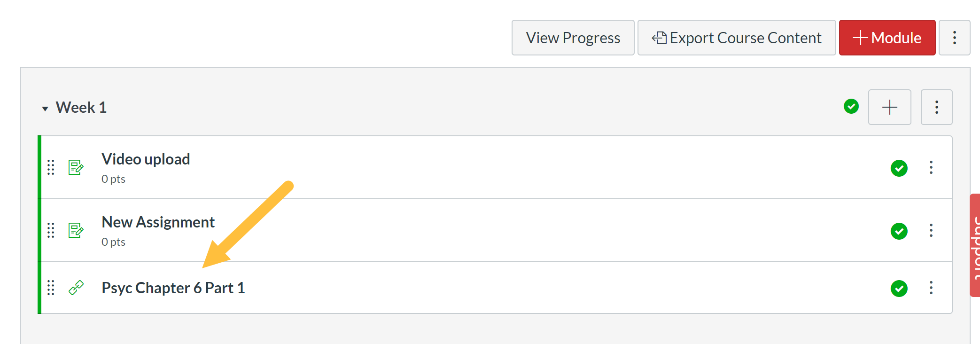Open the page-level modules kebab menu

954,38
